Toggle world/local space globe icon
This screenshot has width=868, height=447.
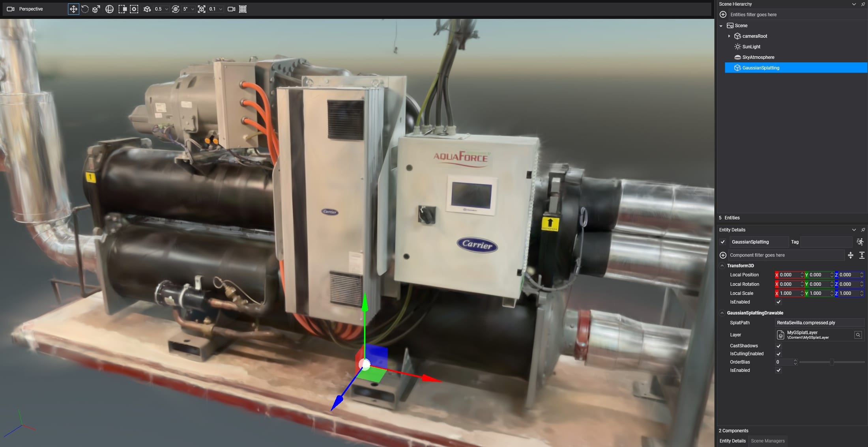(x=109, y=9)
